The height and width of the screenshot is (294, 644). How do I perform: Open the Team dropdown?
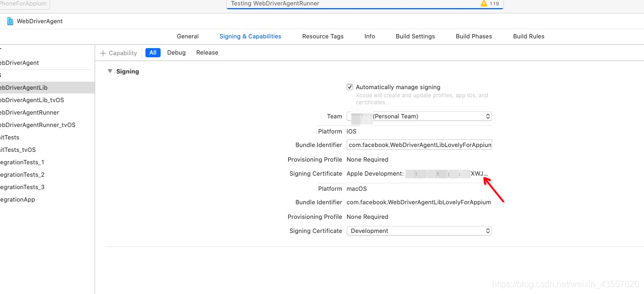click(x=420, y=116)
